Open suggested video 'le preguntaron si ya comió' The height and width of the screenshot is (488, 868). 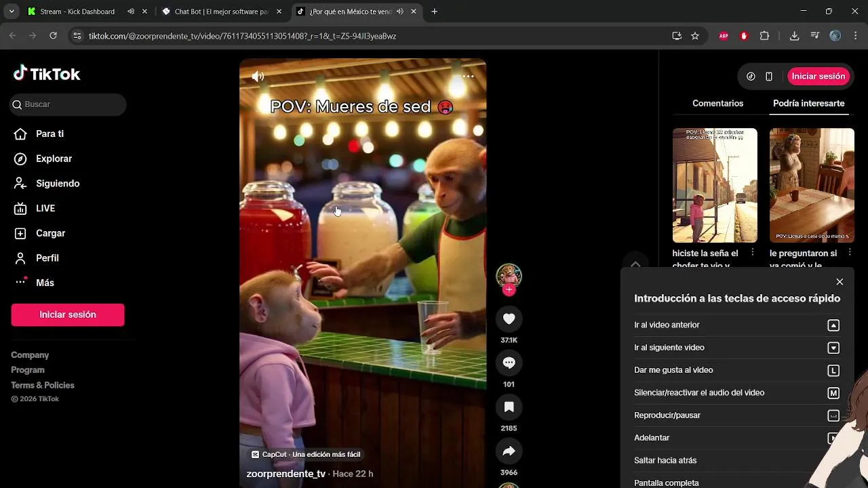tap(812, 185)
